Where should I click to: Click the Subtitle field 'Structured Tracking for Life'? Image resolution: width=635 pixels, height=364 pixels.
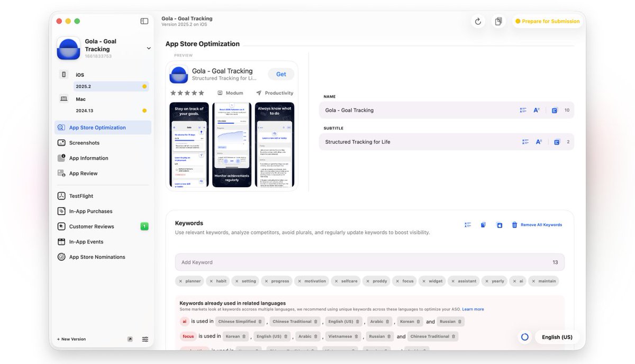(447, 142)
